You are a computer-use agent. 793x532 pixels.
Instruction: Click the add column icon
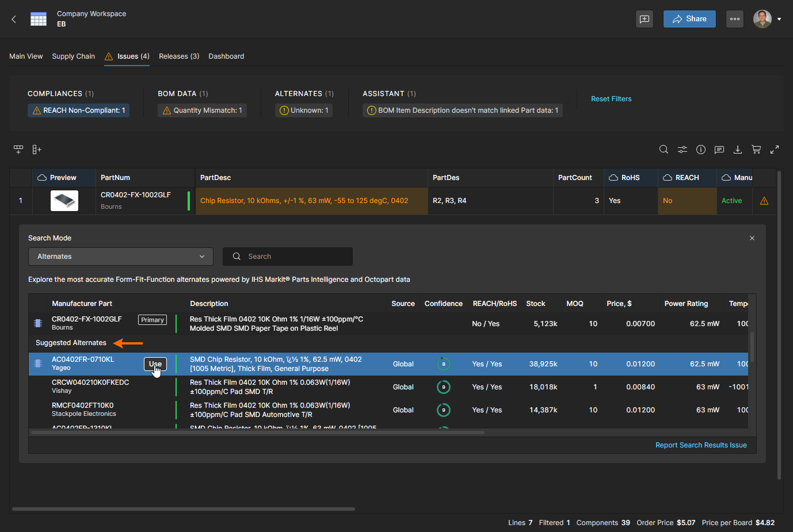point(37,150)
